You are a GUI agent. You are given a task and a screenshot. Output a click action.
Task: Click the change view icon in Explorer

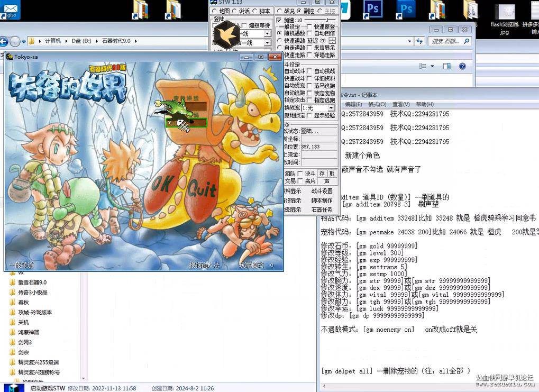pos(423,66)
